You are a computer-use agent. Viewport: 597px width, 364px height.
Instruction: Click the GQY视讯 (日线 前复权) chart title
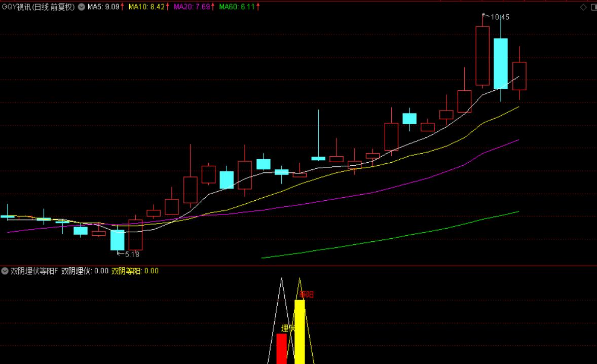coord(38,7)
